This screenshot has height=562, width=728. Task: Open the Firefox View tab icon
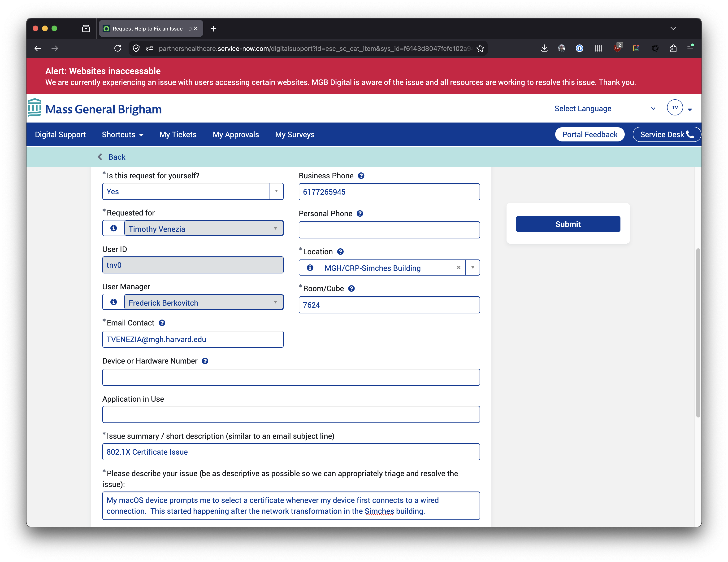pos(86,29)
